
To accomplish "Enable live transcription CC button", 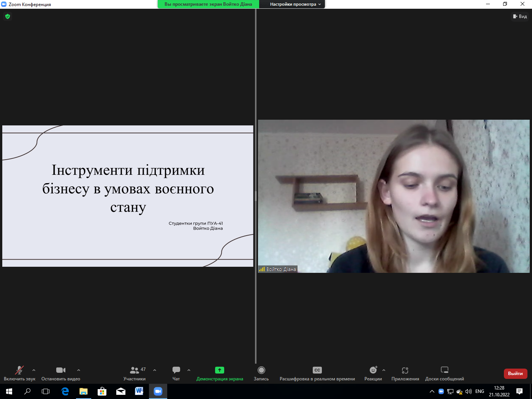I will [x=317, y=373].
